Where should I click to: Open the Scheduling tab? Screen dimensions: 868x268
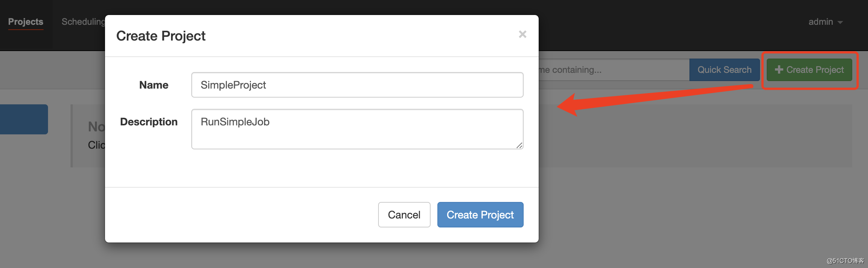point(83,22)
